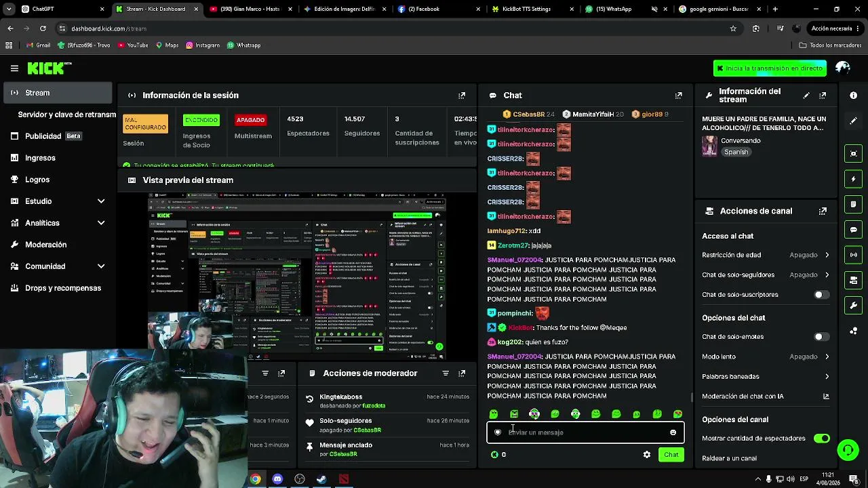
Task: Disable Mostrar cantidad de espectadores switch
Action: [x=821, y=439]
